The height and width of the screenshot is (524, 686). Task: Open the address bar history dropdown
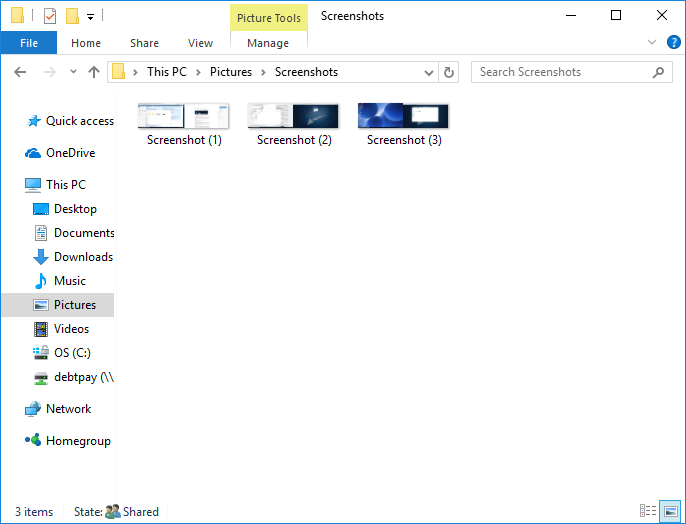[x=429, y=73]
